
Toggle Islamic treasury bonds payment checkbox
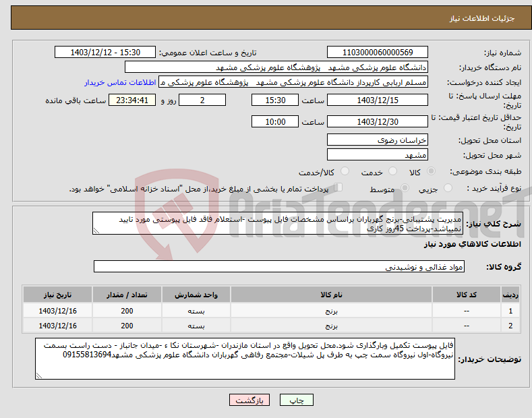[x=338, y=187]
